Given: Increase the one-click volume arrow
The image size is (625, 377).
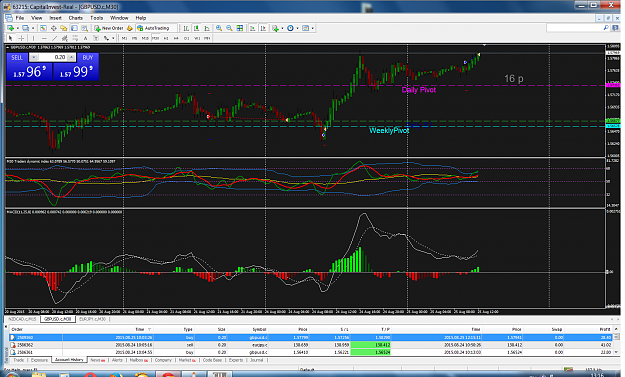Looking at the screenshot, I should coord(71,57).
